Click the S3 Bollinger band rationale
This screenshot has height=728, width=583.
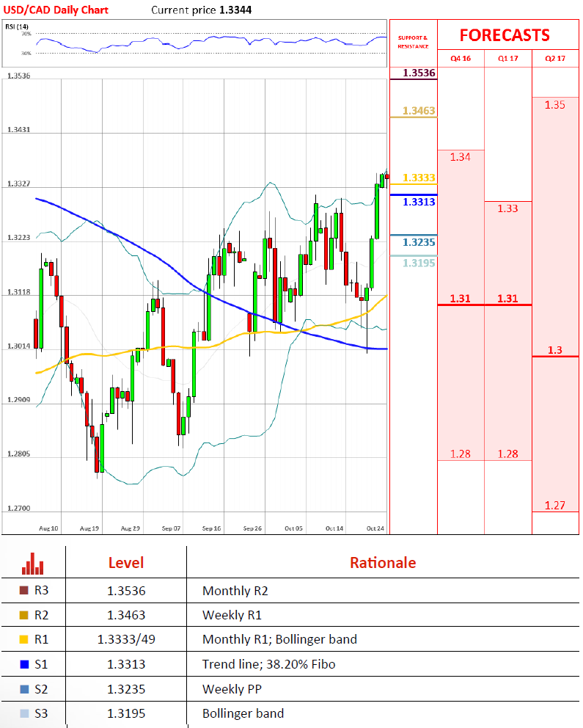tap(243, 713)
